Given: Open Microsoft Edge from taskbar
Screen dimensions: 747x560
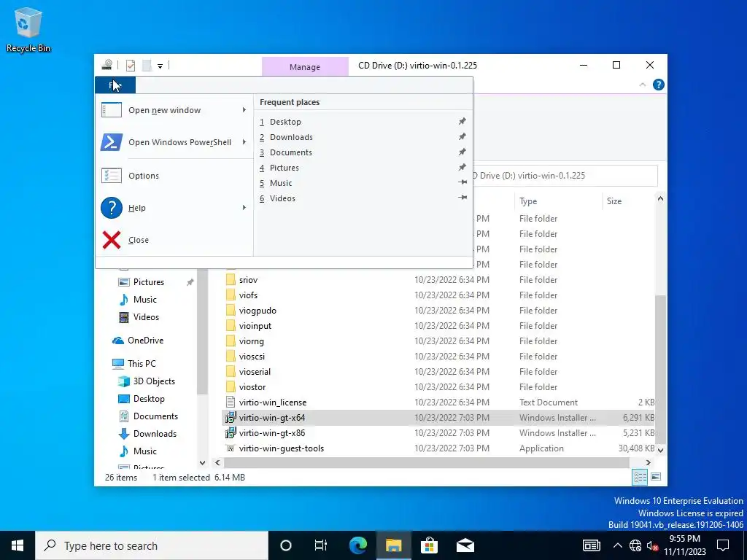Looking at the screenshot, I should pyautogui.click(x=358, y=545).
